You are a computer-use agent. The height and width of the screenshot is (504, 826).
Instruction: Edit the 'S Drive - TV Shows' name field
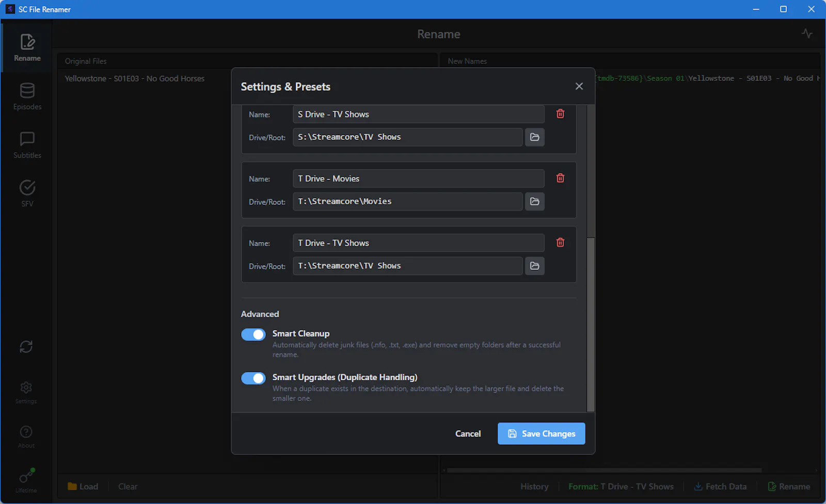(419, 114)
